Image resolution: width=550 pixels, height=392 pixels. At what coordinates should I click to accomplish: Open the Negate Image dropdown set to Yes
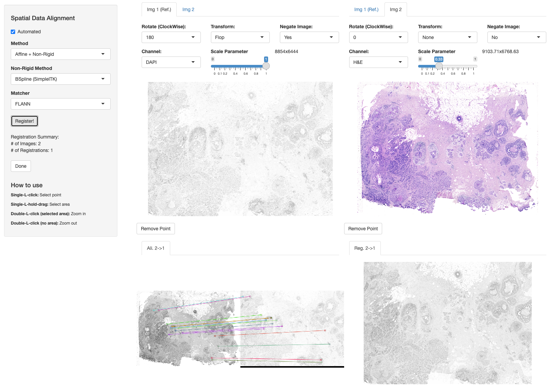point(309,37)
